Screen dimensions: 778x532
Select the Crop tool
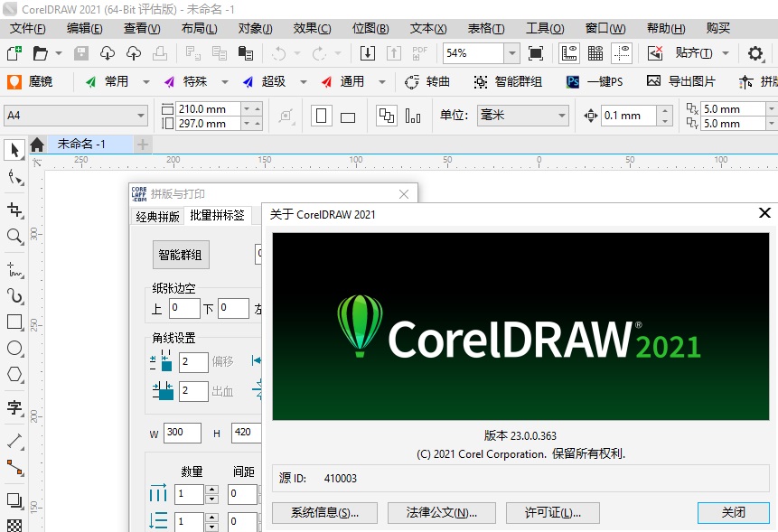point(14,210)
